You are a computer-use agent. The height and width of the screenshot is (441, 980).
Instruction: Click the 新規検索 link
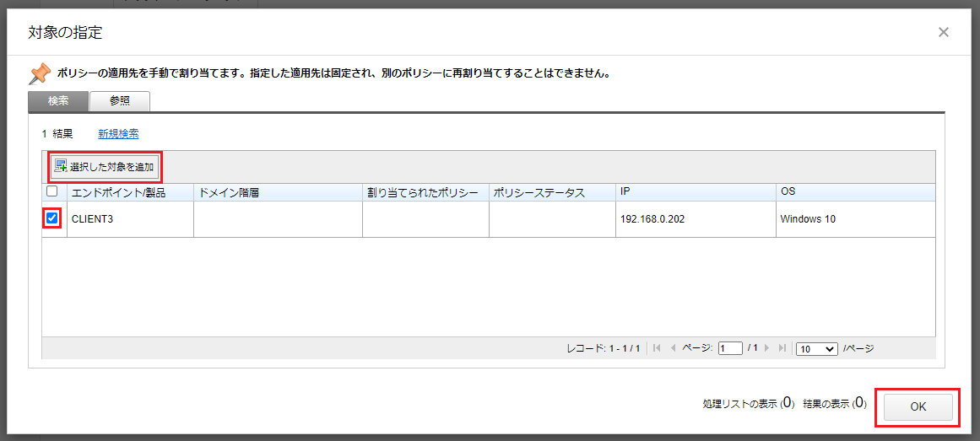tap(118, 133)
